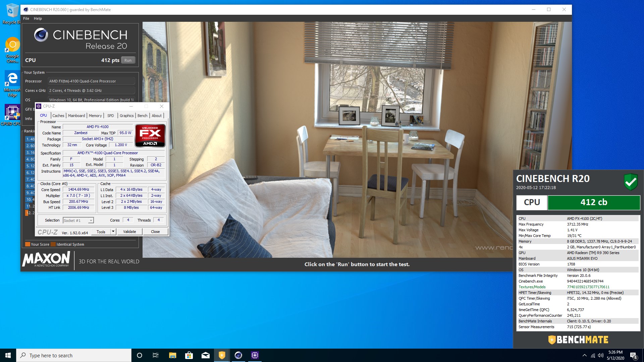Image resolution: width=644 pixels, height=362 pixels.
Task: Click the Close button in CPU-Z
Action: coord(155,232)
